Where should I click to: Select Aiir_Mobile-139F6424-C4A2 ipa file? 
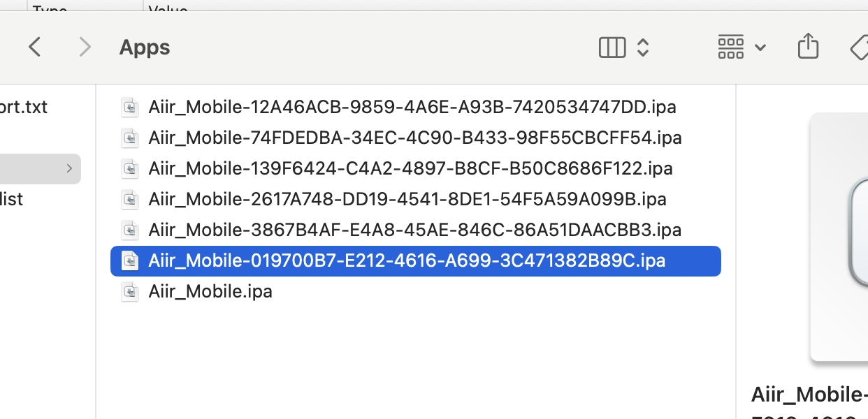click(x=410, y=168)
